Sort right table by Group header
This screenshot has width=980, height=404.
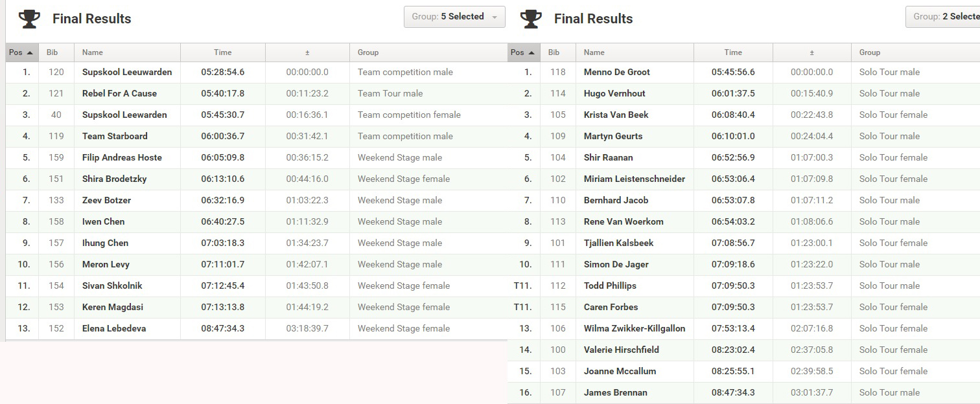[915, 52]
